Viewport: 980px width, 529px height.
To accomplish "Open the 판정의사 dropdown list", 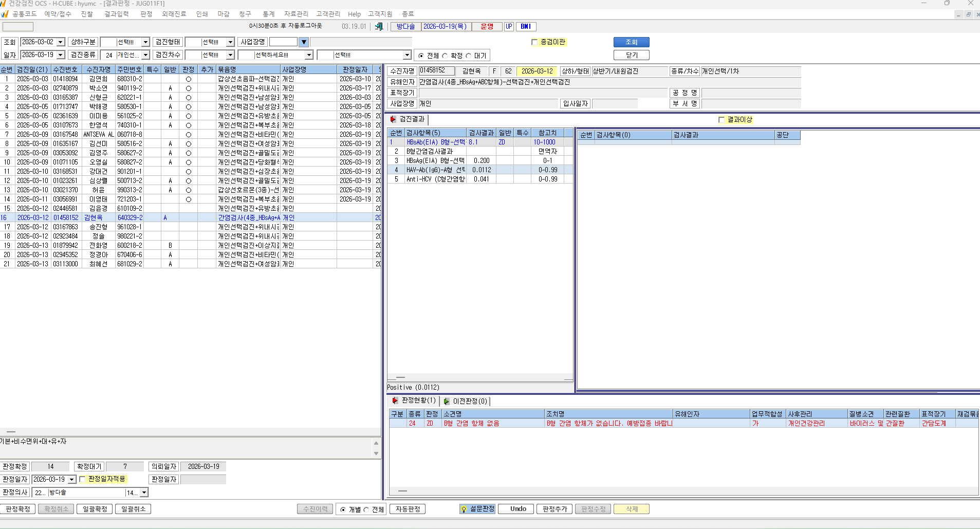I will (x=144, y=492).
